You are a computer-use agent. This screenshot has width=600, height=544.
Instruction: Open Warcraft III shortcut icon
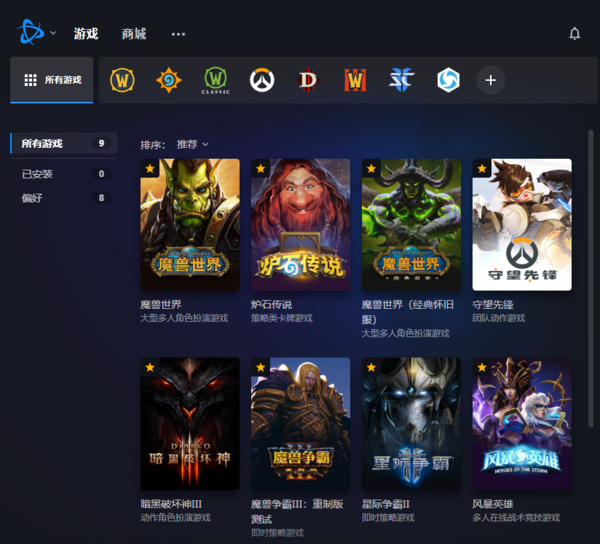355,80
